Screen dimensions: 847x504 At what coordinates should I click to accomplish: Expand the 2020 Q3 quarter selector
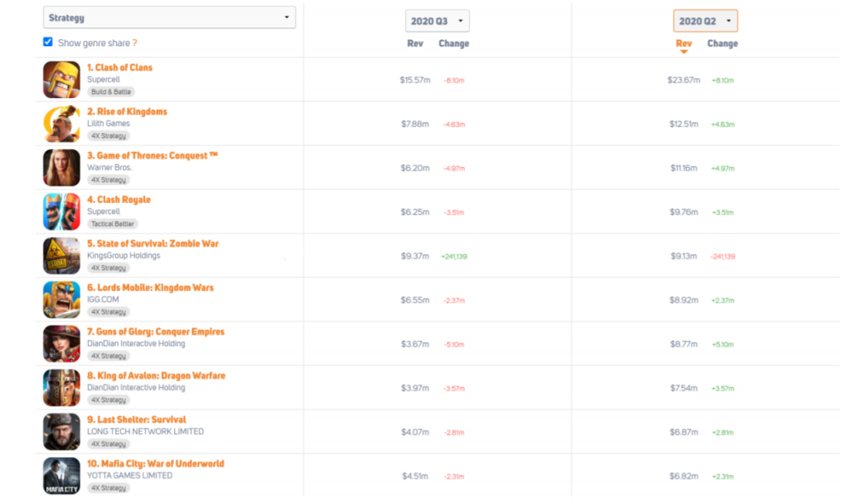(x=437, y=21)
